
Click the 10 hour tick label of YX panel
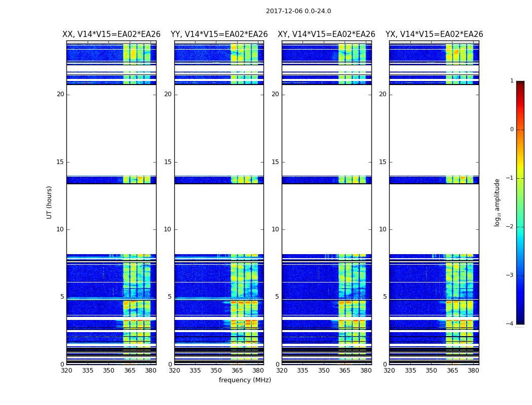(x=383, y=229)
